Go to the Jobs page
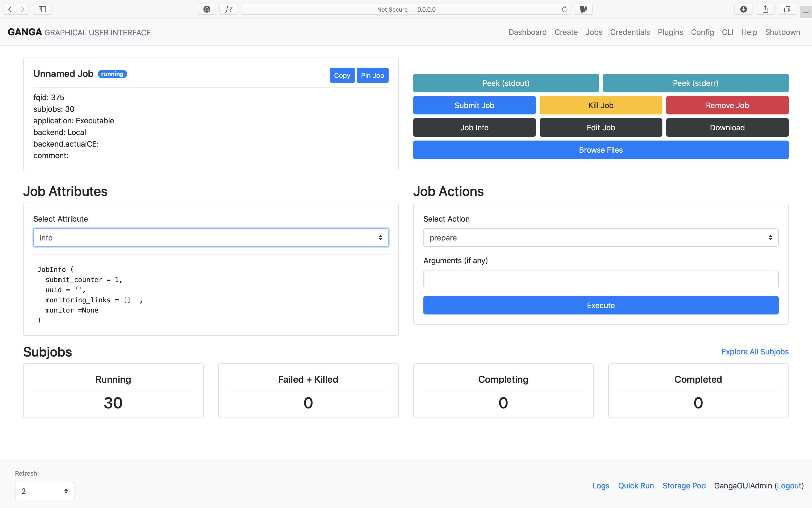Viewport: 812px width, 508px height. tap(594, 32)
